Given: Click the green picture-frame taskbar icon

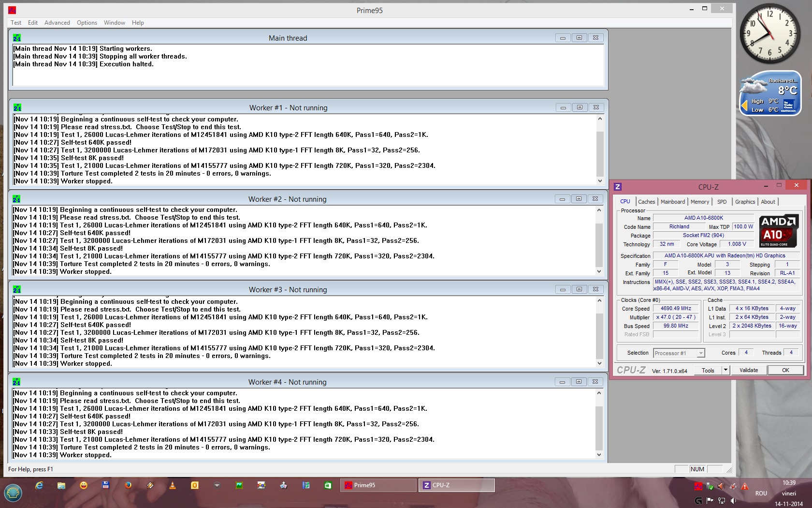Looking at the screenshot, I should 239,485.
